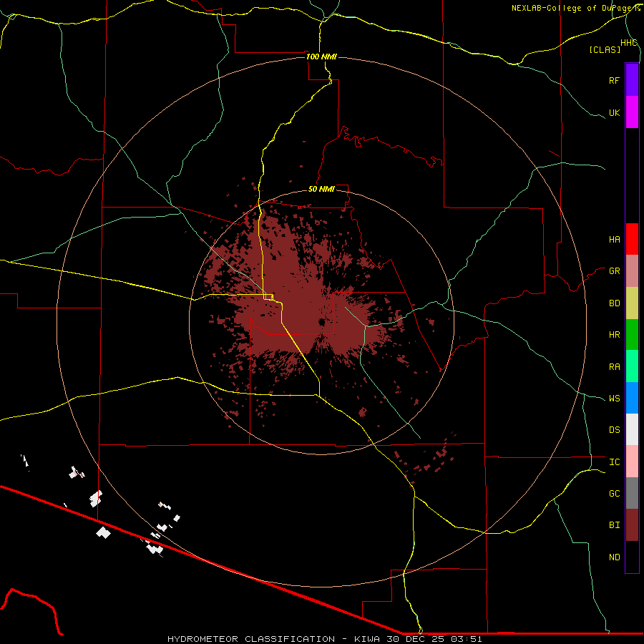Click the UK legend label
Viewport: 644px width, 644px height.
[614, 112]
